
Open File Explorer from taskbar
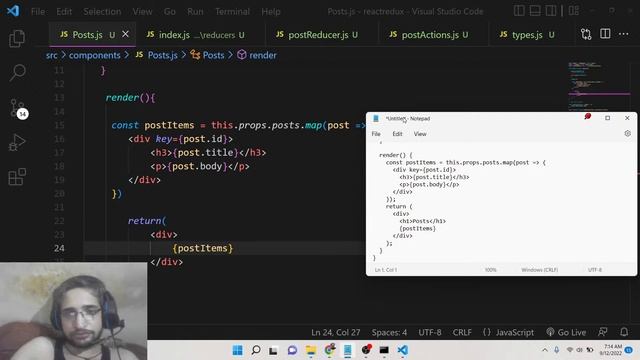coord(311,350)
